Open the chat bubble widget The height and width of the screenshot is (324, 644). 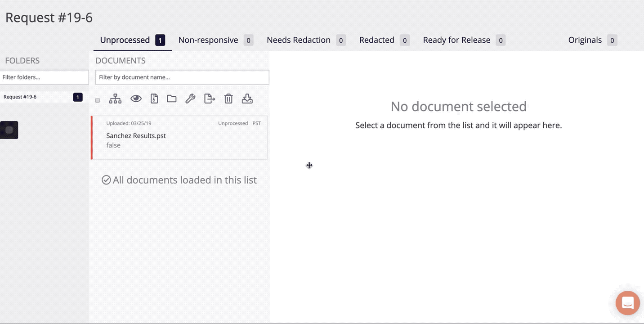tap(627, 303)
